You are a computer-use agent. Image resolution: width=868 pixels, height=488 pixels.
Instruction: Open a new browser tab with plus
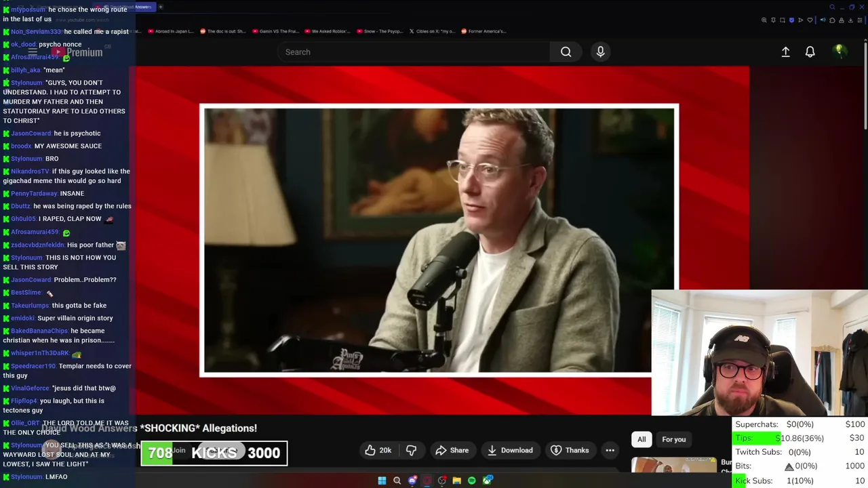[161, 7]
